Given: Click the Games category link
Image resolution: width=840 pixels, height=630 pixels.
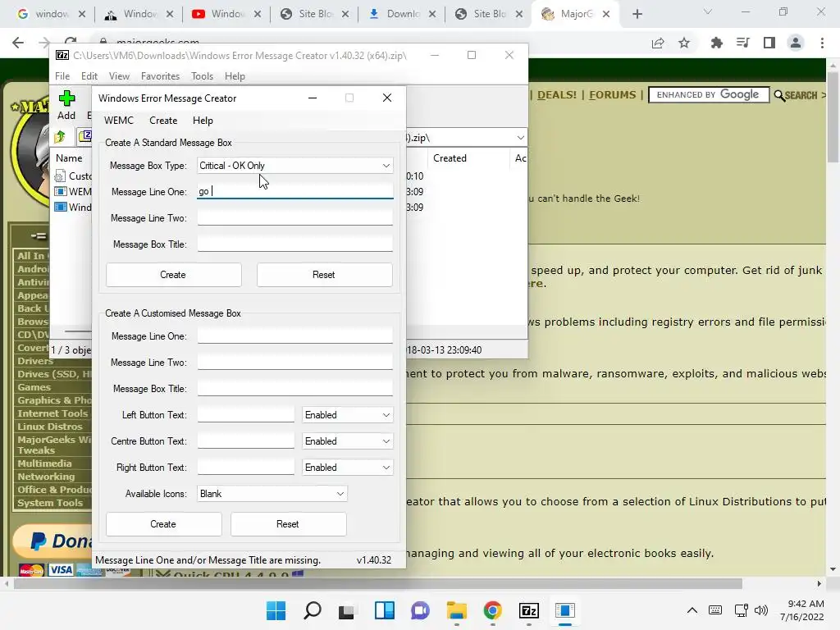Looking at the screenshot, I should pyautogui.click(x=34, y=387).
